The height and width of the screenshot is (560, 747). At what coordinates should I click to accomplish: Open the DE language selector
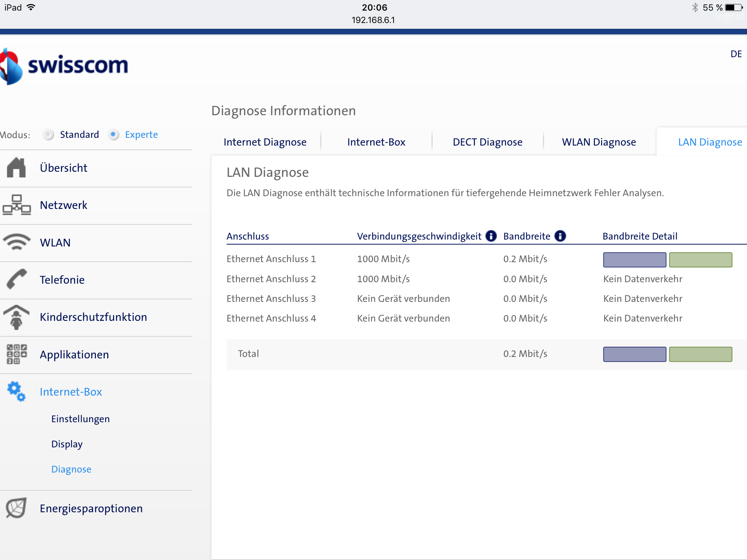[x=736, y=54]
